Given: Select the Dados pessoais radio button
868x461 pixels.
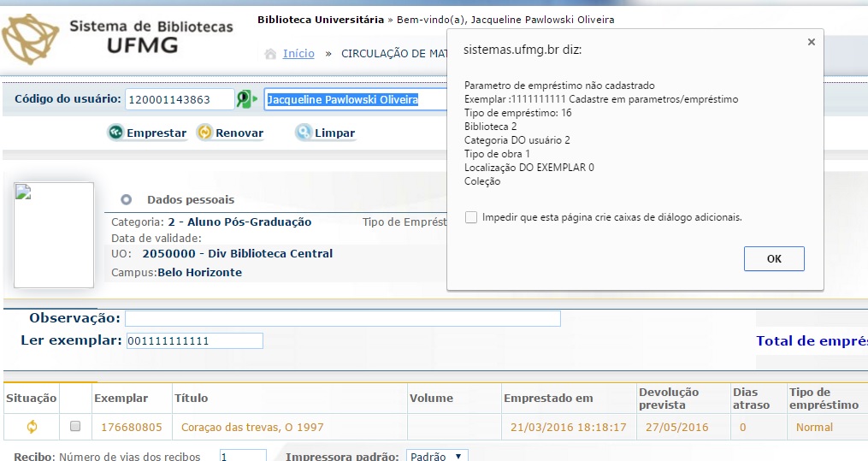Looking at the screenshot, I should pyautogui.click(x=127, y=199).
